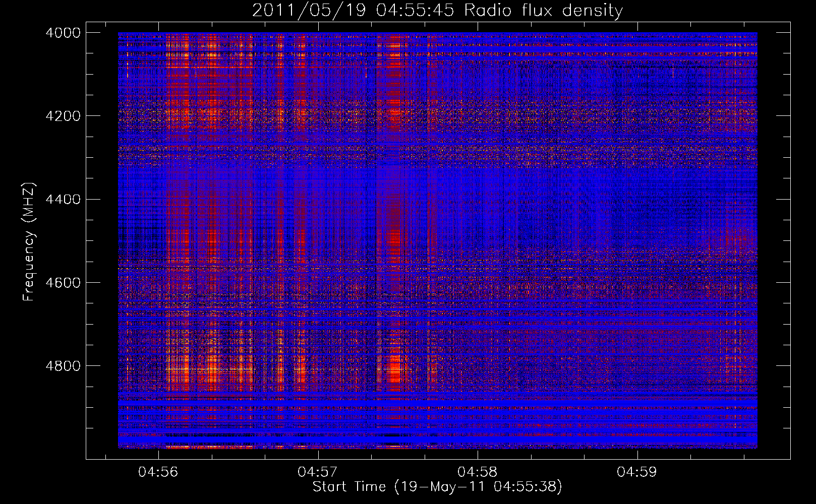This screenshot has width=816, height=504.
Task: Click the '04:56' time axis label
Action: 158,472
